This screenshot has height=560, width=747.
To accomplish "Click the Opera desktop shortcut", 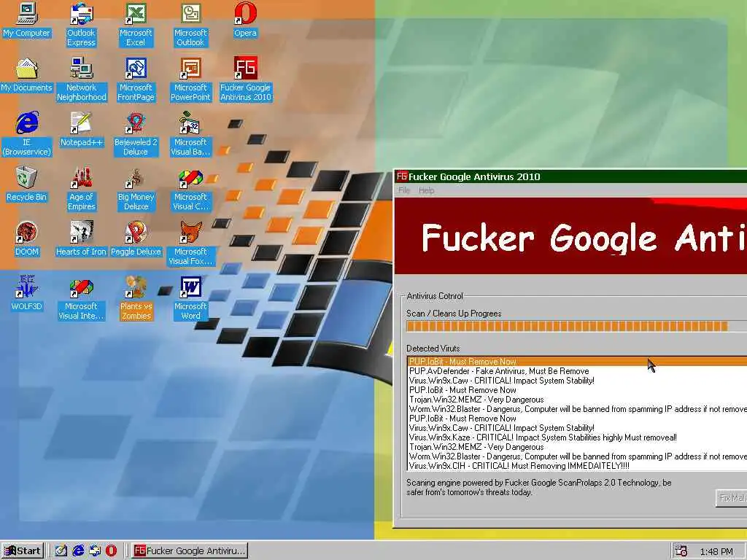I will click(245, 20).
